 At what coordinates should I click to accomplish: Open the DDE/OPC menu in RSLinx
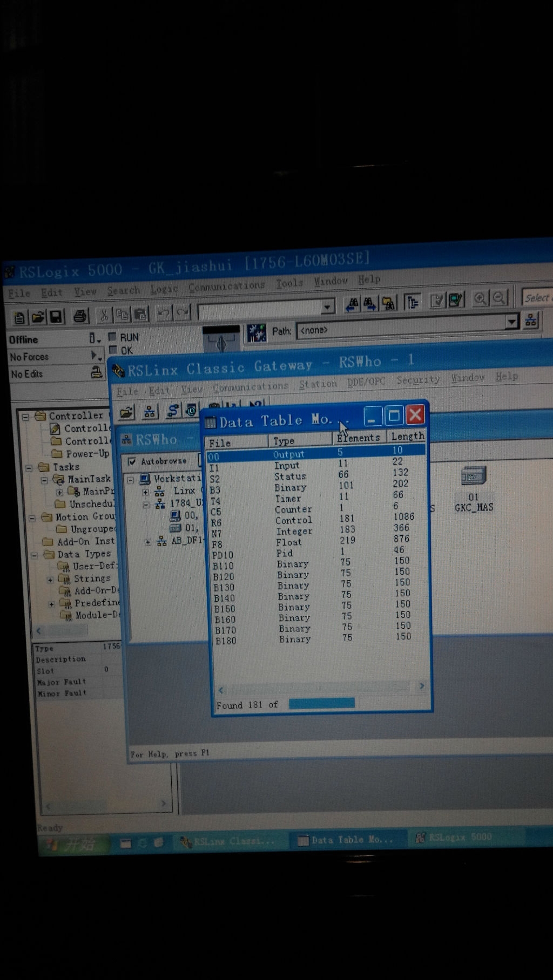tap(366, 382)
